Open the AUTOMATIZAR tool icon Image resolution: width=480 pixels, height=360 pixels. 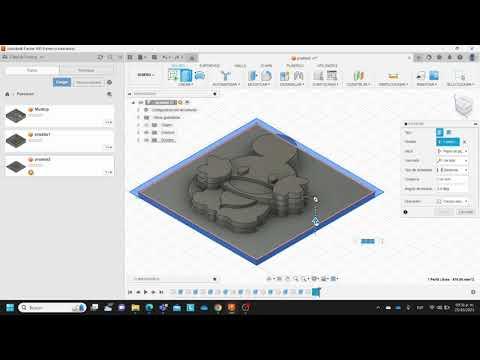[226, 76]
